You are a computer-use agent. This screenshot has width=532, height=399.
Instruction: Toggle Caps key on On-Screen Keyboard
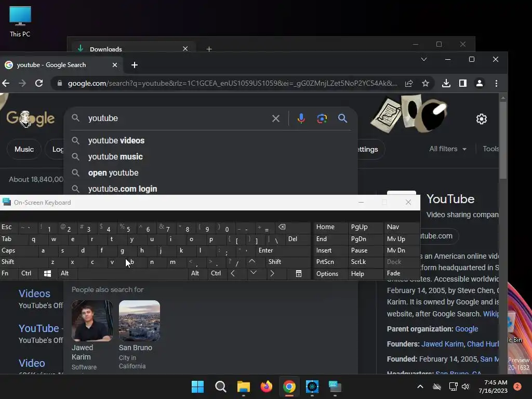[x=19, y=250]
